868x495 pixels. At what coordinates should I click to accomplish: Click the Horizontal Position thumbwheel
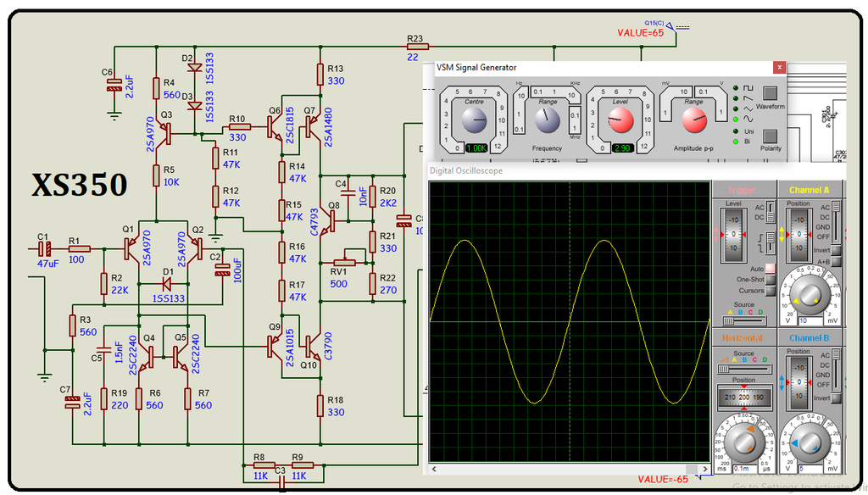pos(744,397)
